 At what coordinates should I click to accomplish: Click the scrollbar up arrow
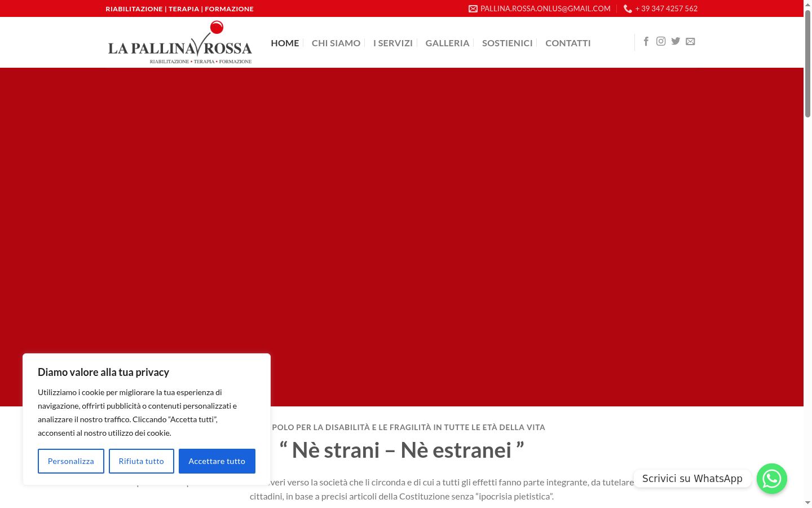tap(807, 4)
